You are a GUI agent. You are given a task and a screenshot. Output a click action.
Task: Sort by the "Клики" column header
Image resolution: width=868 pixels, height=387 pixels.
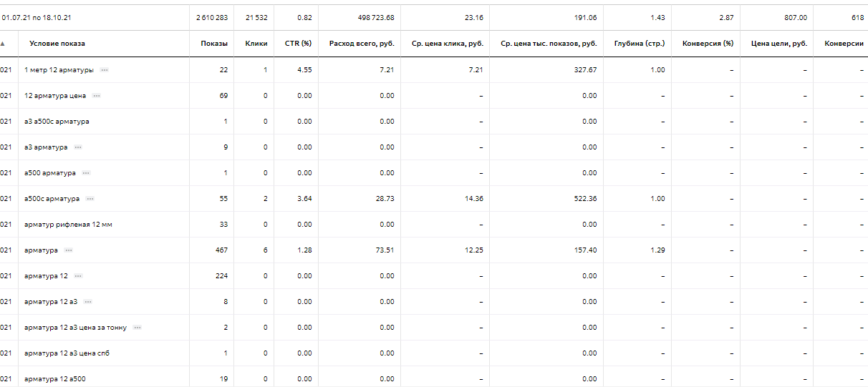256,44
